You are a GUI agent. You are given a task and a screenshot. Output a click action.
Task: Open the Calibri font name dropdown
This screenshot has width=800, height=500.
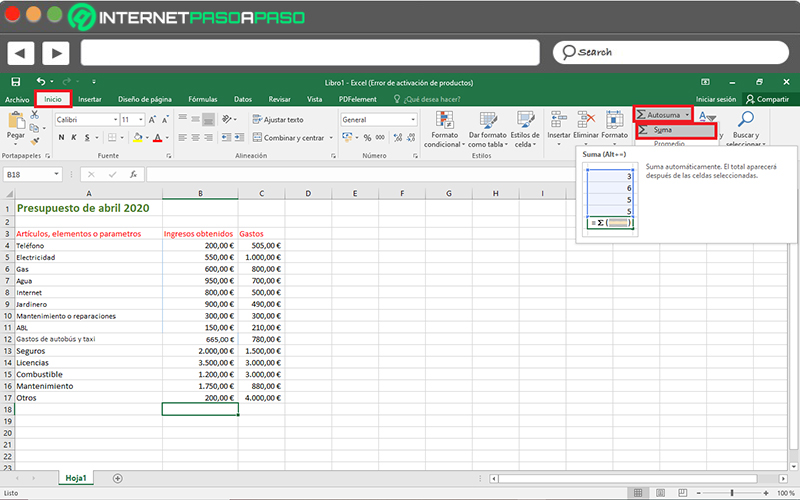(115, 120)
